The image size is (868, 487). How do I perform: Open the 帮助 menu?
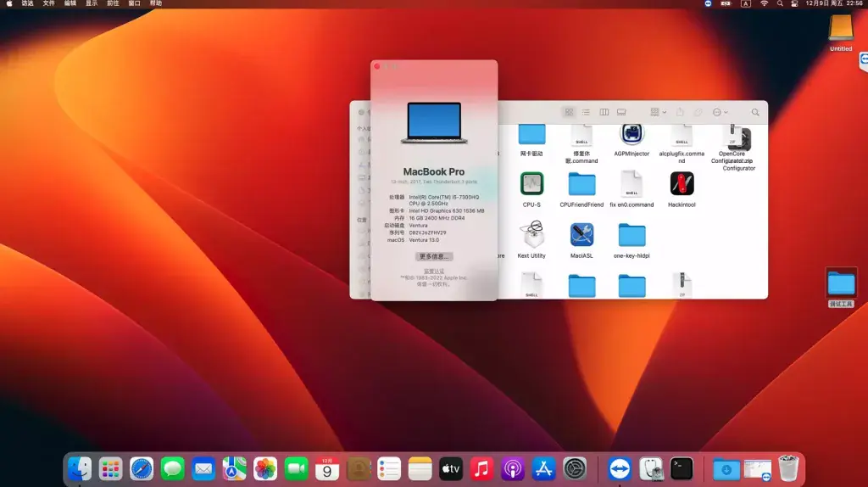pyautogui.click(x=156, y=3)
